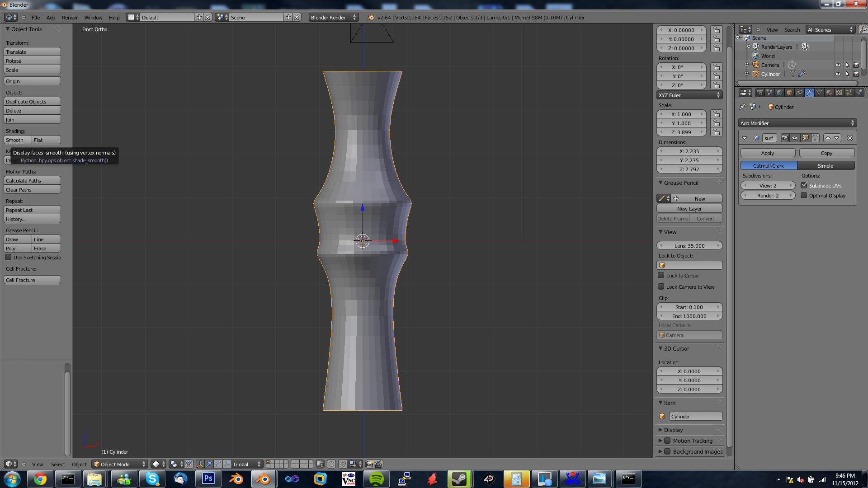The image size is (868, 488).
Task: Open the Object Constraints chain tab
Action: click(799, 93)
